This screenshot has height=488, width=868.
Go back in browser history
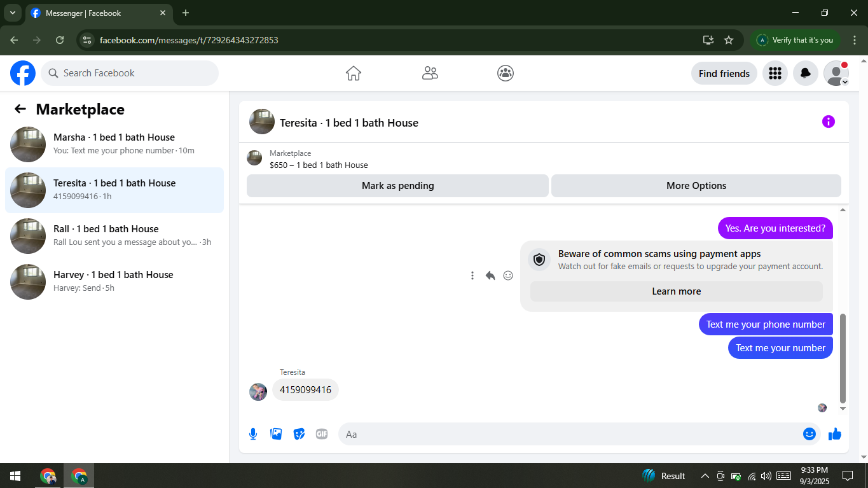coord(14,40)
